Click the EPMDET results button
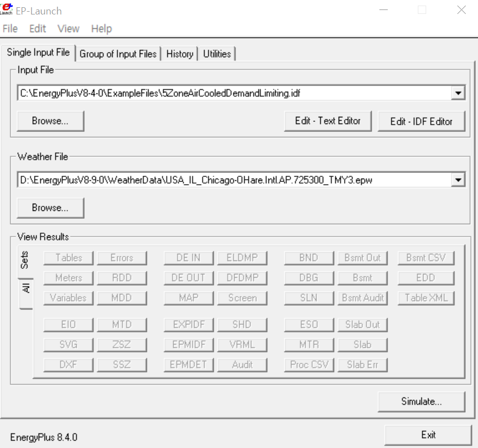478x448 pixels. click(x=188, y=365)
